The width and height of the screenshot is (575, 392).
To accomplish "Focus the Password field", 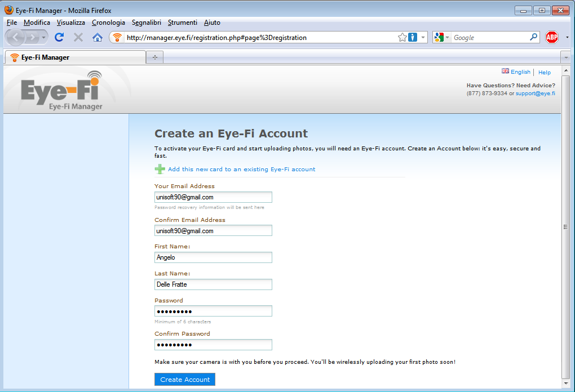I will 213,311.
